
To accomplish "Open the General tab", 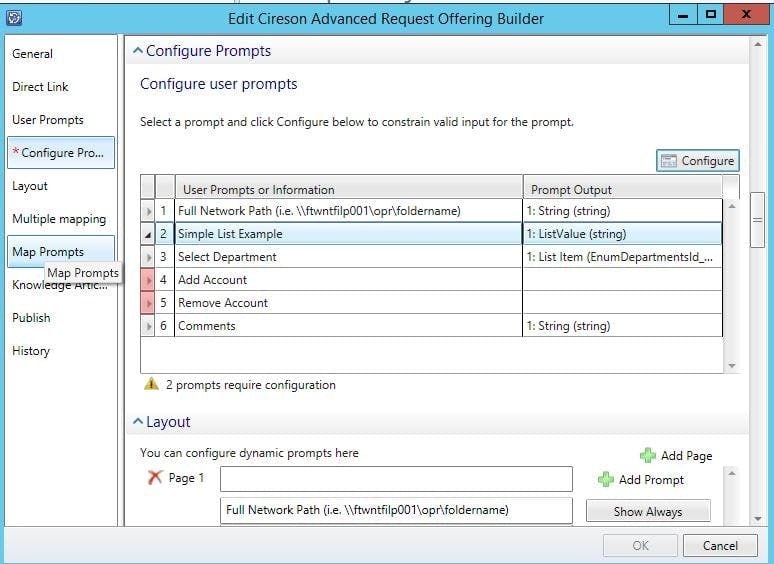I will pyautogui.click(x=33, y=54).
